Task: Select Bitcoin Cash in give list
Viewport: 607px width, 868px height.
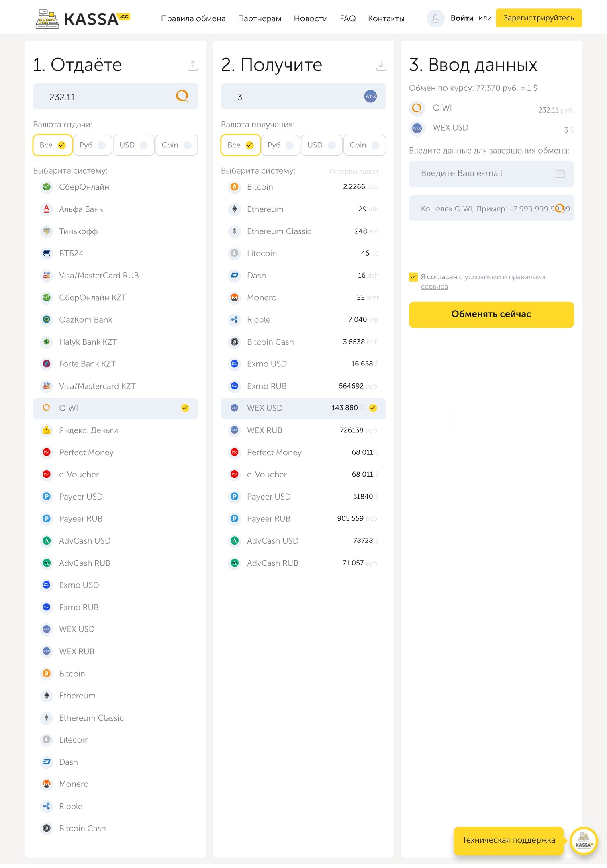Action: click(x=115, y=828)
